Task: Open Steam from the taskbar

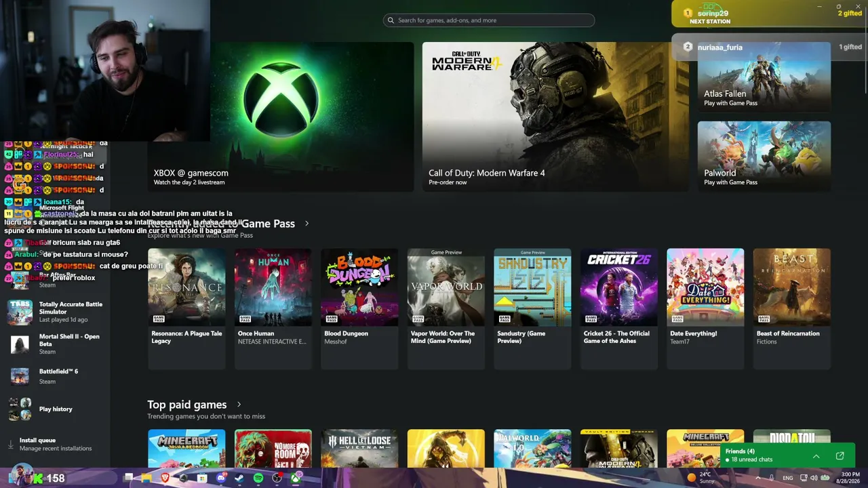Action: 239,478
